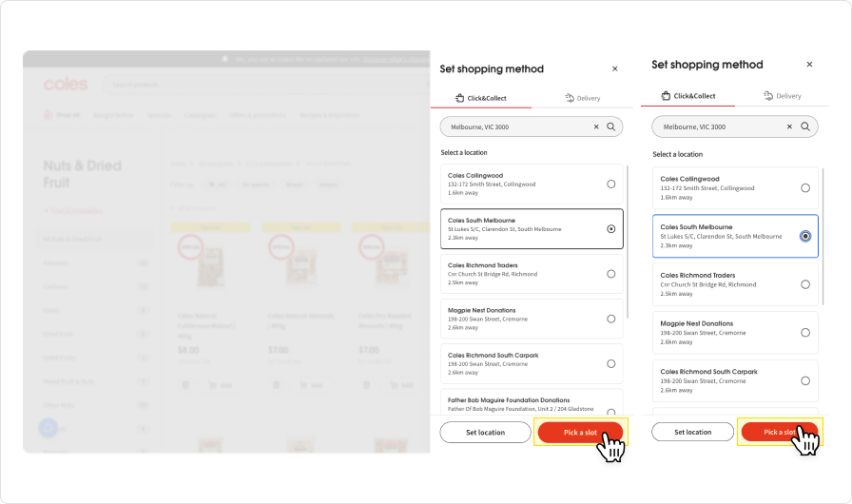852x504 pixels.
Task: Switch to Delivery tab in page-attached panel
Action: point(583,98)
